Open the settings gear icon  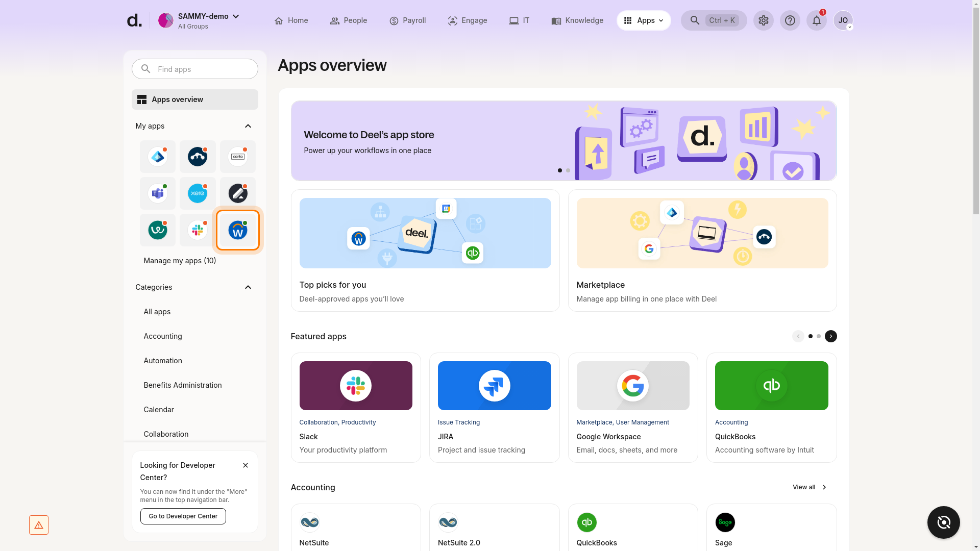(x=764, y=20)
